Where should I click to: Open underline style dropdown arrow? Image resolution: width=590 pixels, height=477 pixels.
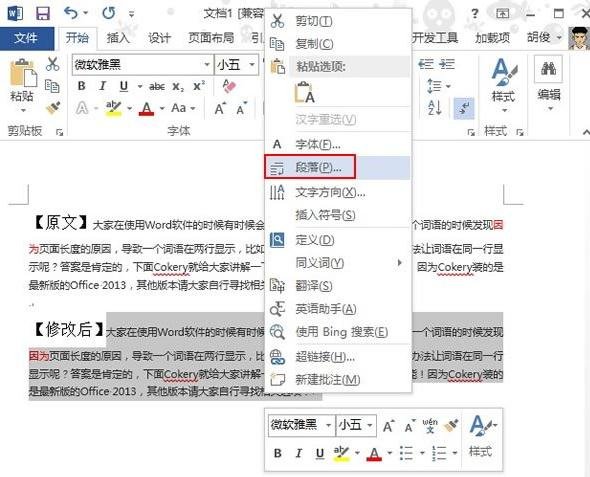tap(140, 87)
